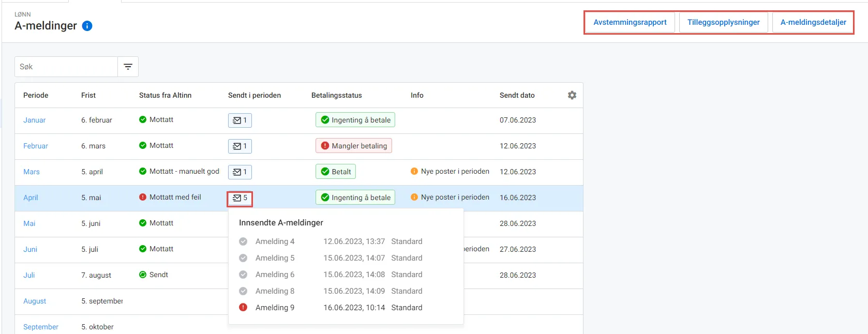Open the April period
This screenshot has height=334, width=868.
click(x=31, y=198)
